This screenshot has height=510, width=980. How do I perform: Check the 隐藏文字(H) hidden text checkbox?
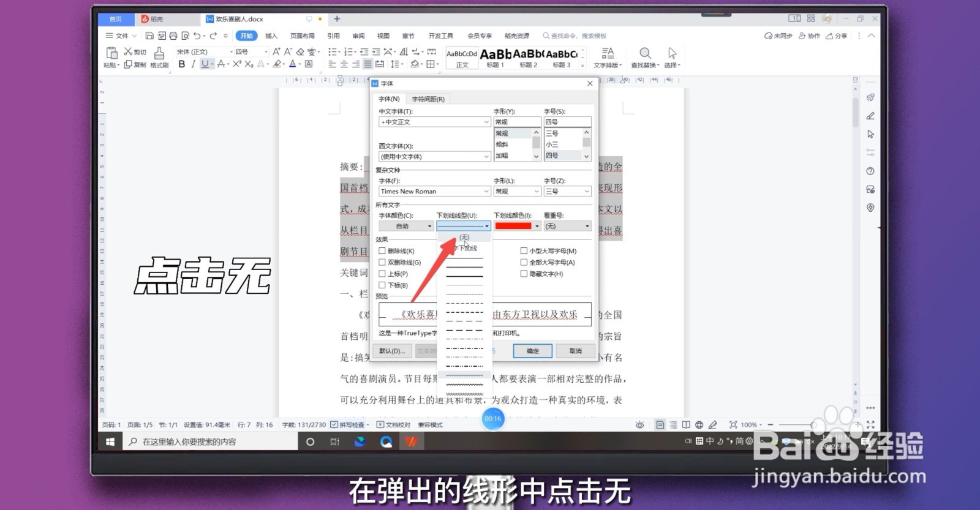[x=524, y=274]
